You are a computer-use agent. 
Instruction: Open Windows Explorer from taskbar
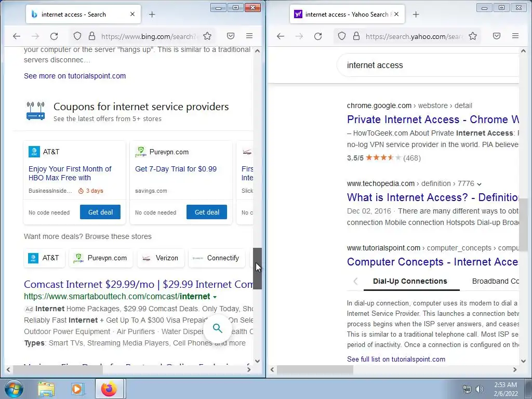pyautogui.click(x=46, y=389)
